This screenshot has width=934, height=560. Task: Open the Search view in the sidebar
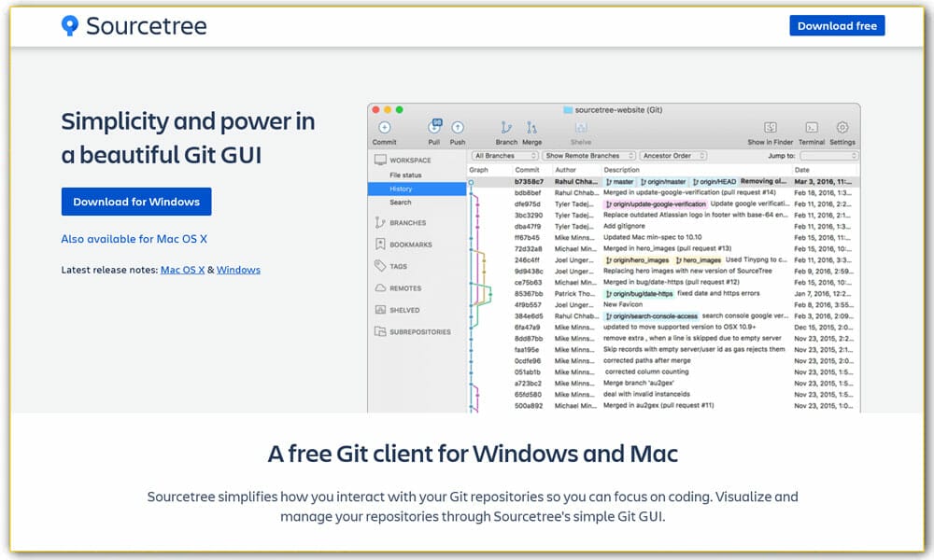tap(400, 202)
